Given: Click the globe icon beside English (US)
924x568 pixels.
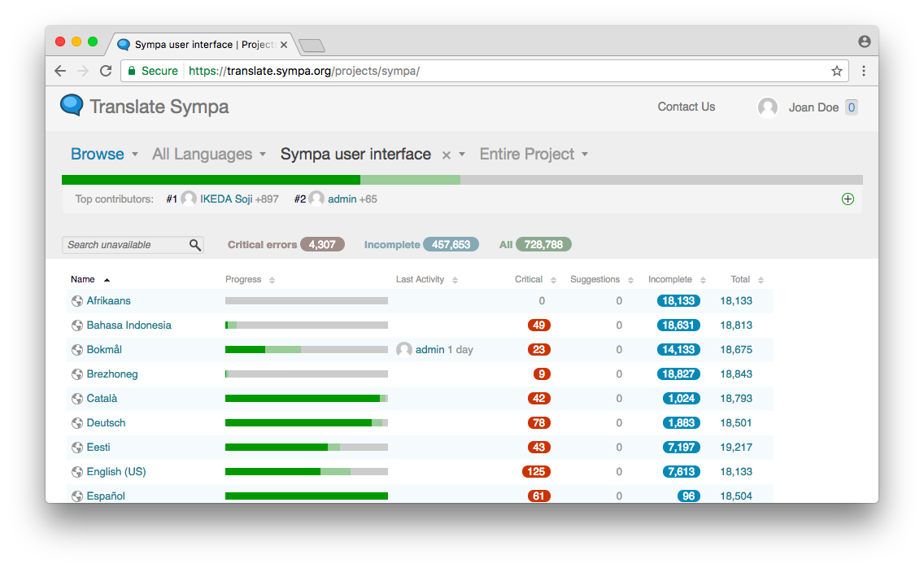Looking at the screenshot, I should tap(76, 472).
